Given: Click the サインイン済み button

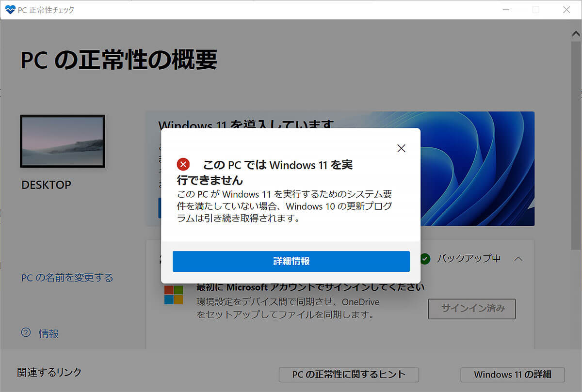Looking at the screenshot, I should coord(471,309).
